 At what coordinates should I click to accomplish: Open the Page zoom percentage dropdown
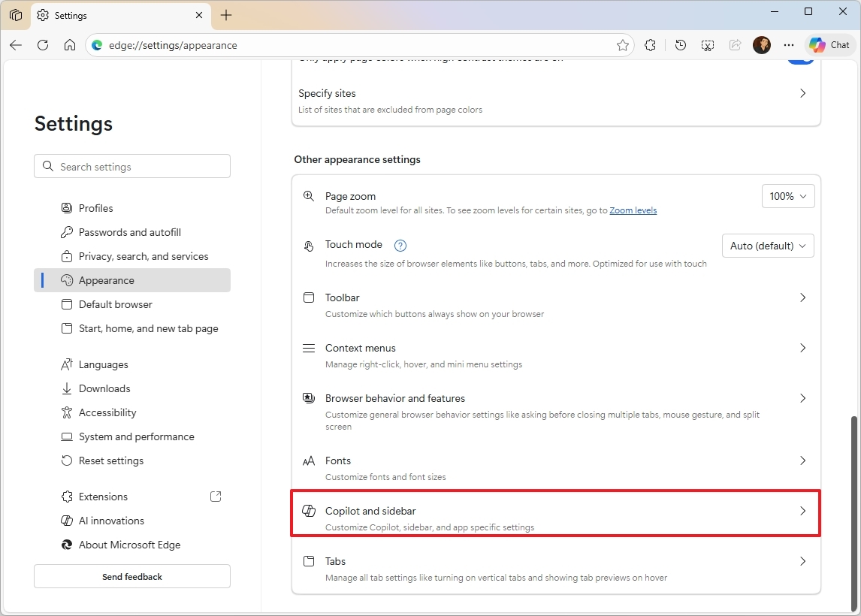point(787,196)
